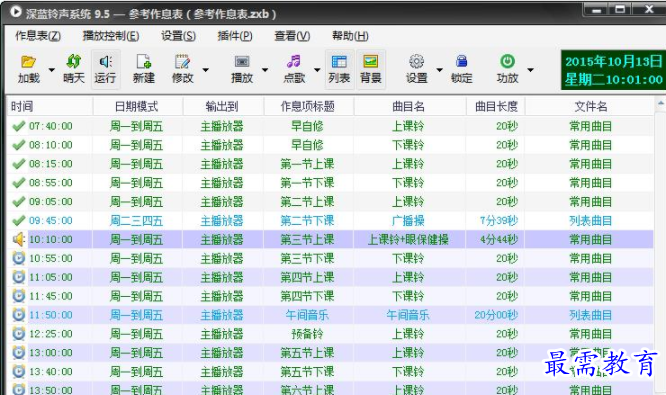Open the 作息表(Z) menu
The height and width of the screenshot is (395, 666).
point(38,36)
